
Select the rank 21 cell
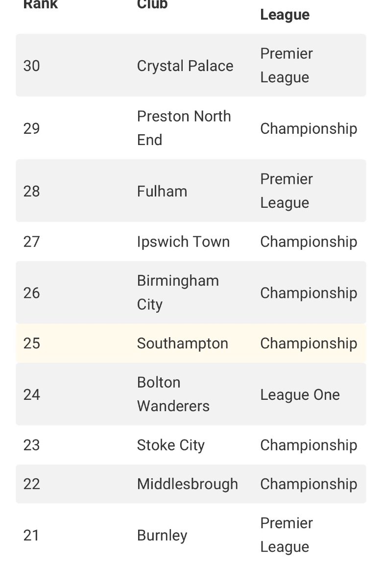pos(31,535)
